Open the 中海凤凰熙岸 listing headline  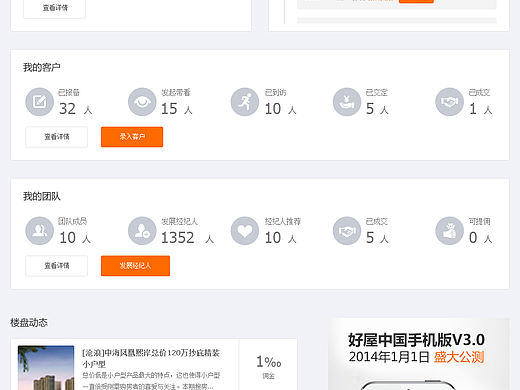click(151, 358)
